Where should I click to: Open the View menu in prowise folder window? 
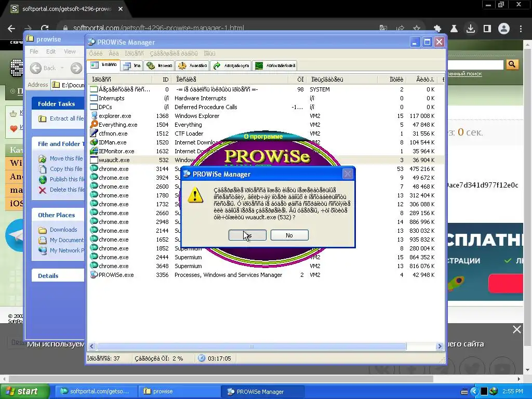coord(70,51)
